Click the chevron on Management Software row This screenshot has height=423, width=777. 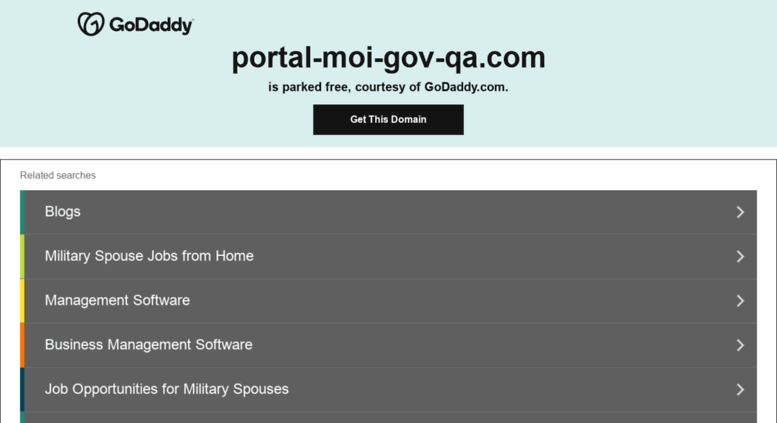[x=740, y=301]
